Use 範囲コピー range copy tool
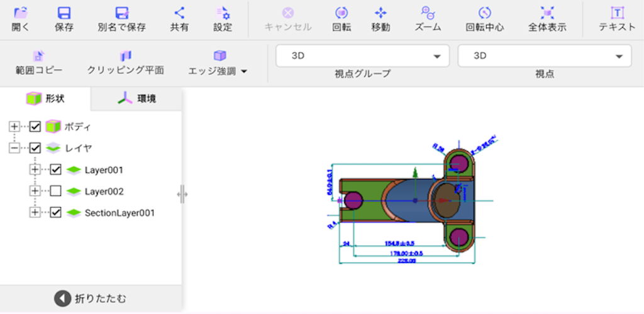The height and width of the screenshot is (314, 644). [38, 63]
